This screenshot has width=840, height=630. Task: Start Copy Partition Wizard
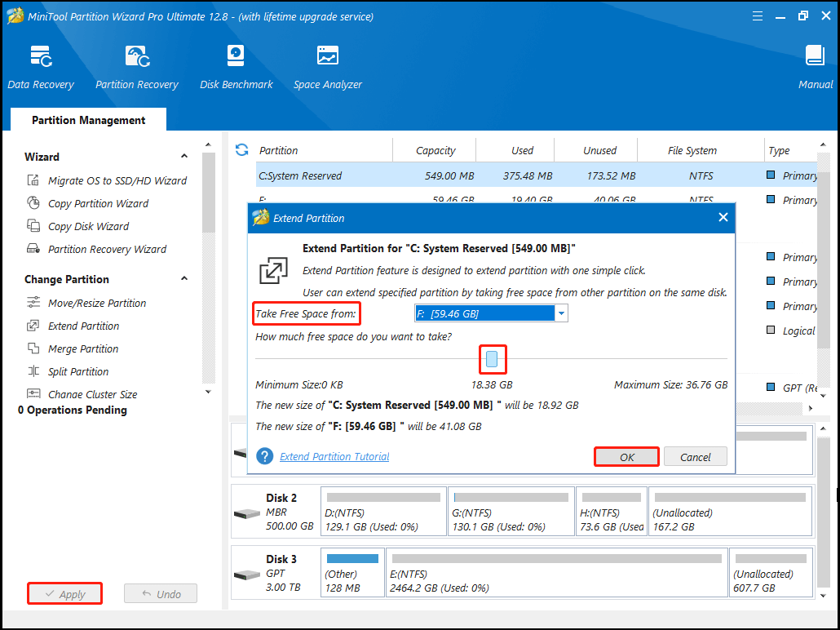88,203
